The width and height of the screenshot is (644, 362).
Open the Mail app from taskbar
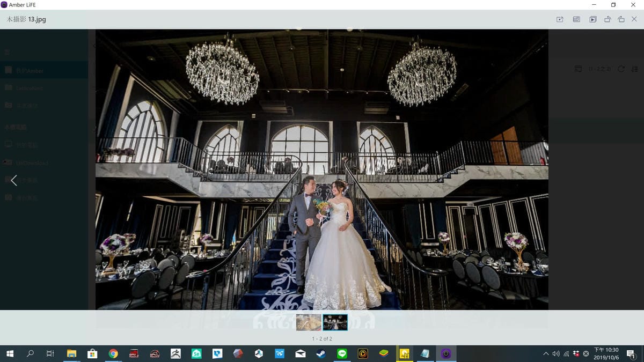click(301, 353)
